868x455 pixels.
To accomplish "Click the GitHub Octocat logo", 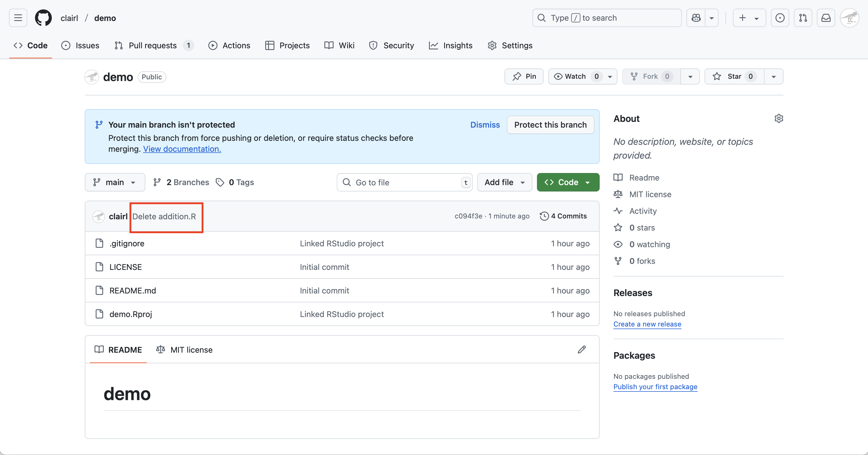I will [43, 18].
